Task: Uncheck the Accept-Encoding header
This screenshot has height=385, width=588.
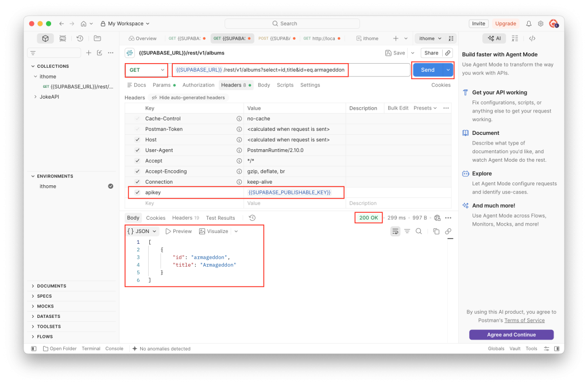Action: pyautogui.click(x=138, y=172)
